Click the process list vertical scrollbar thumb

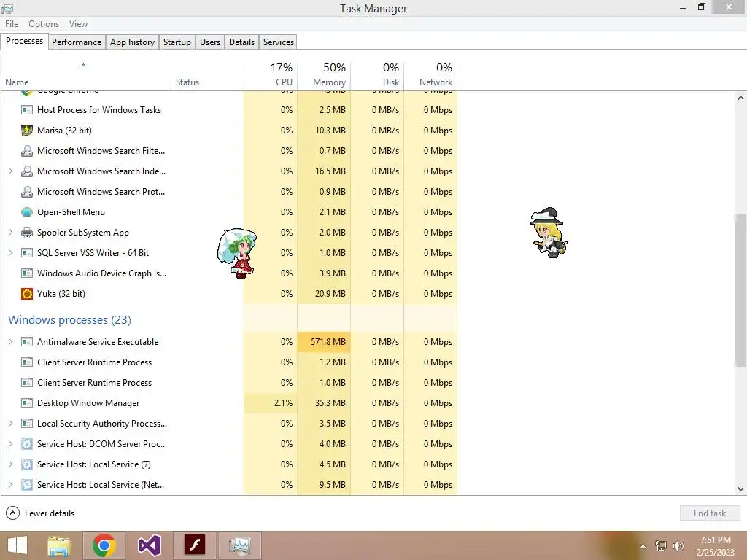[740, 290]
